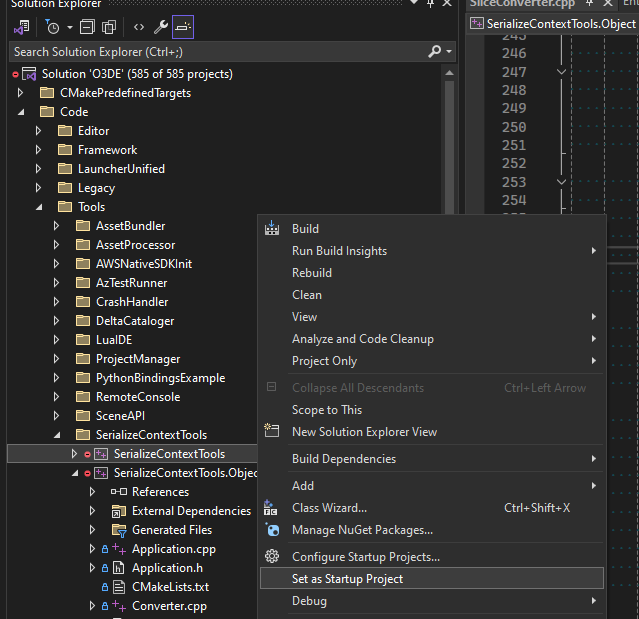Viewport: 639px width, 619px height.
Task: Choose Build from context menu
Action: (432, 229)
